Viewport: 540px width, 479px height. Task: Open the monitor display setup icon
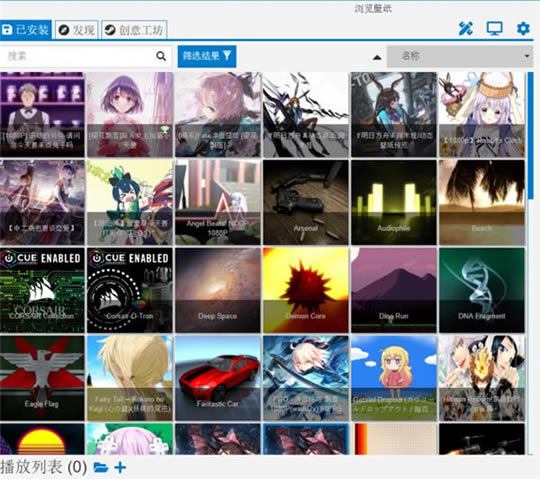coord(494,29)
